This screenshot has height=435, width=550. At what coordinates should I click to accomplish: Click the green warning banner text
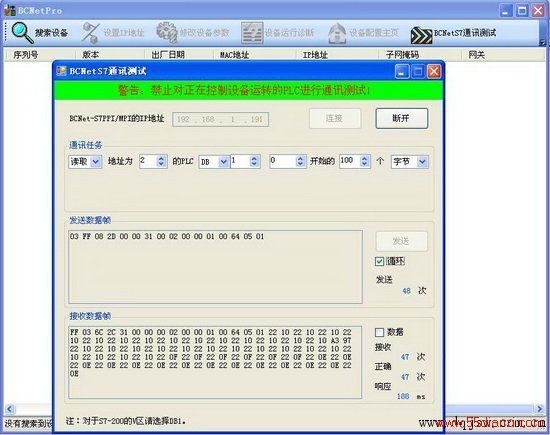pos(244,91)
